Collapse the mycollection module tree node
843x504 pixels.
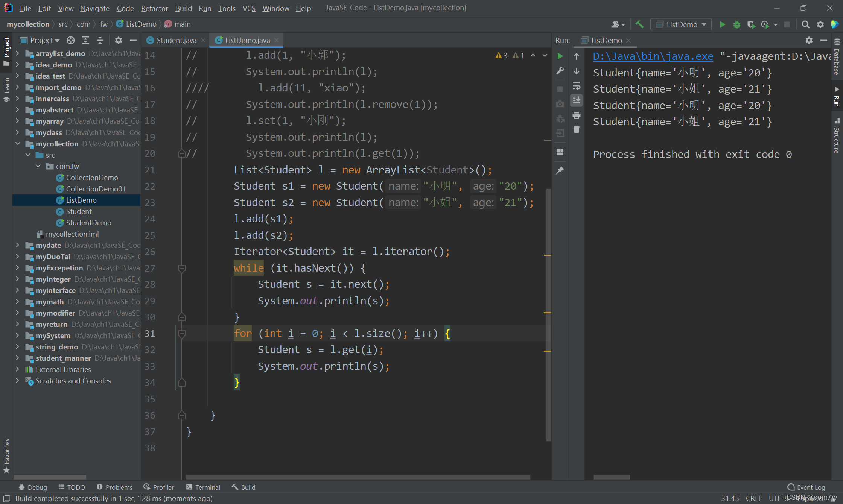click(18, 144)
